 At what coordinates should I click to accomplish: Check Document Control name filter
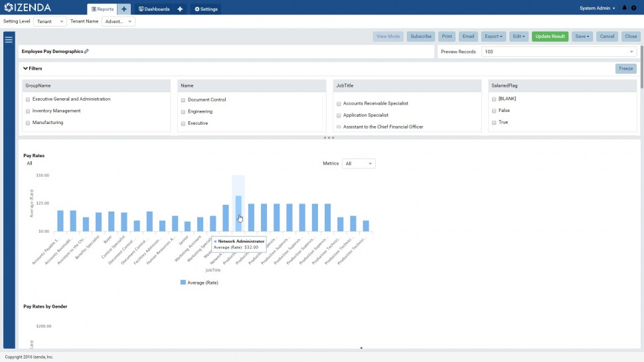coord(183,100)
